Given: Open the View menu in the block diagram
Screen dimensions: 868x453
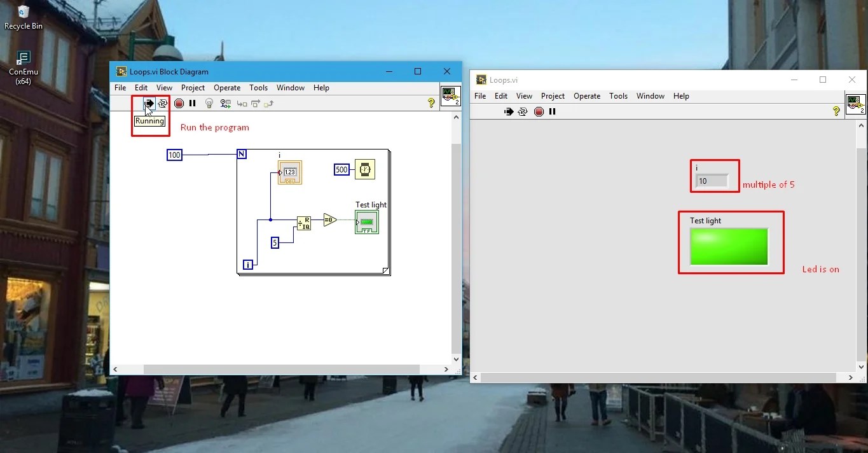Looking at the screenshot, I should (x=164, y=88).
